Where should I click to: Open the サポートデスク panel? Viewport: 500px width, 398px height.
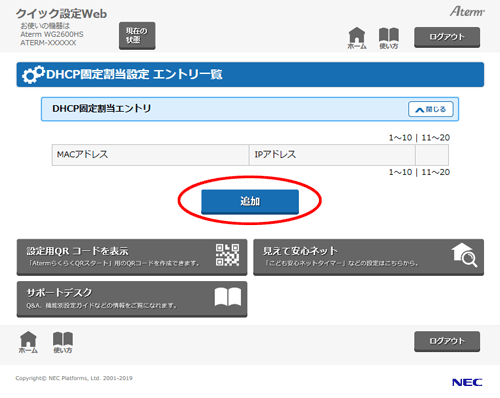coord(132,299)
